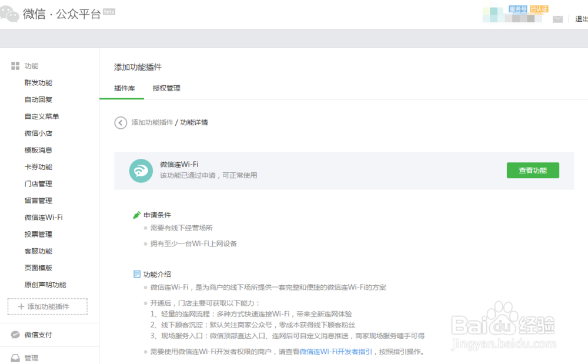The image size is (588, 364).
Task: Click 该功能已通过申请，可正常使用 status text
Action: coord(209,175)
